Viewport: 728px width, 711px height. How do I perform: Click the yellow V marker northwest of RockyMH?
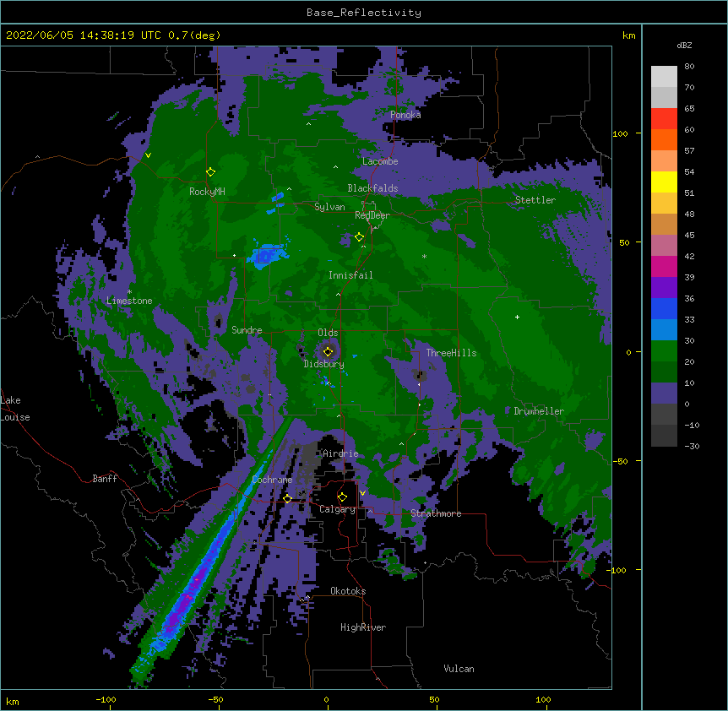point(148,155)
